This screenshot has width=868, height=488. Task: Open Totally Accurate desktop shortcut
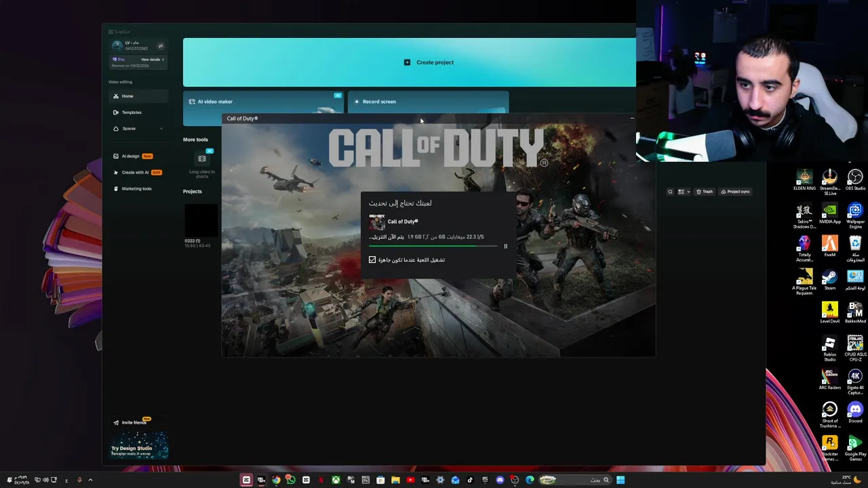coord(804,249)
